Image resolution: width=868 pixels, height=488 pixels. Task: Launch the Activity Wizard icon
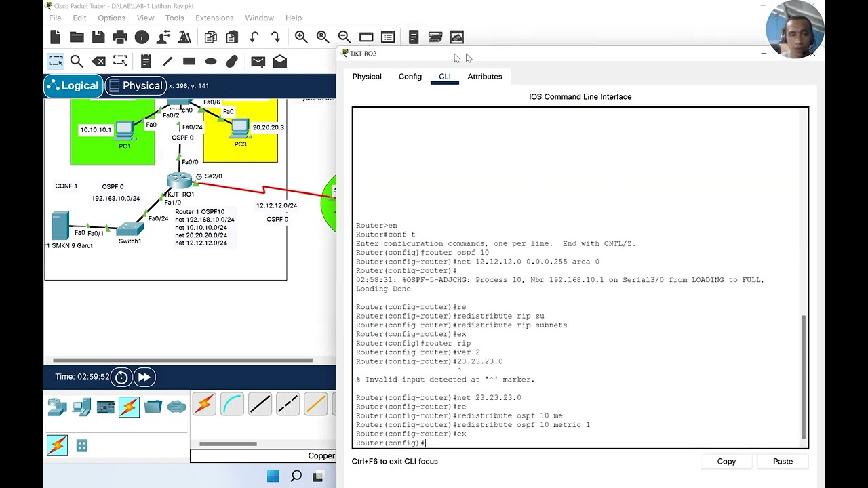click(163, 37)
